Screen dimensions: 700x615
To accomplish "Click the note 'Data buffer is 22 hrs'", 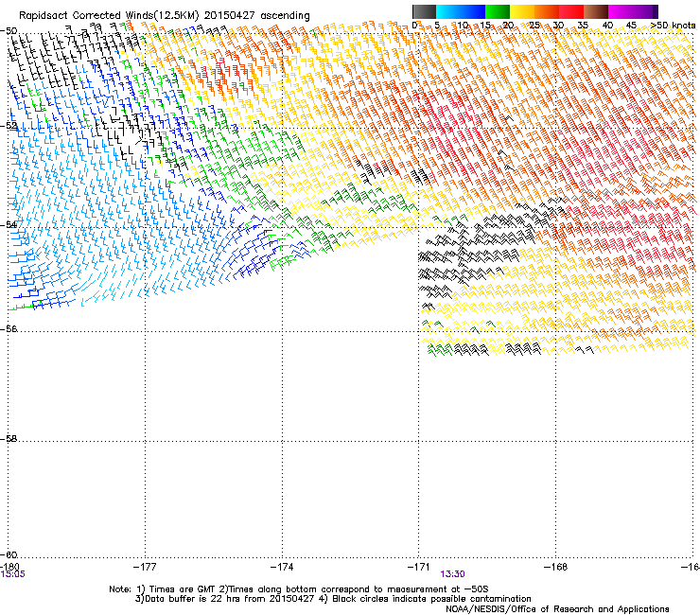I will point(191,599).
